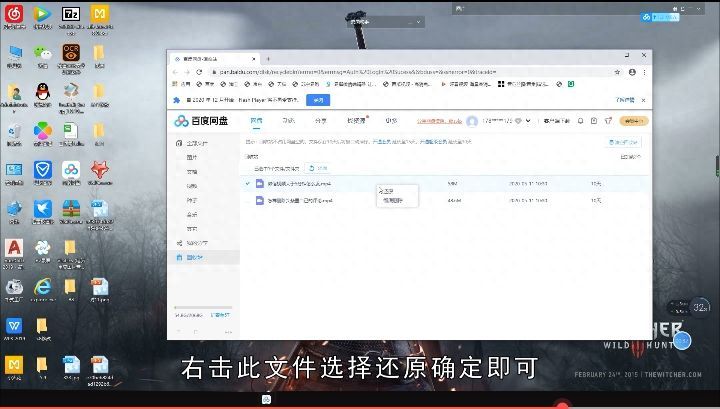Open 了解详情 link in Flash notice
The height and width of the screenshot is (409, 720).
point(624,100)
